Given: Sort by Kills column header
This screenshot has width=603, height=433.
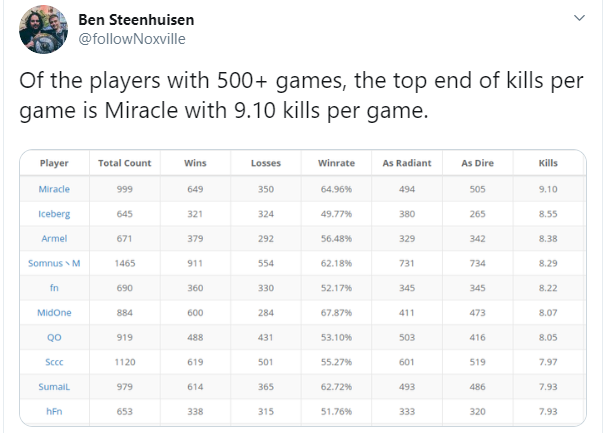Looking at the screenshot, I should (548, 163).
